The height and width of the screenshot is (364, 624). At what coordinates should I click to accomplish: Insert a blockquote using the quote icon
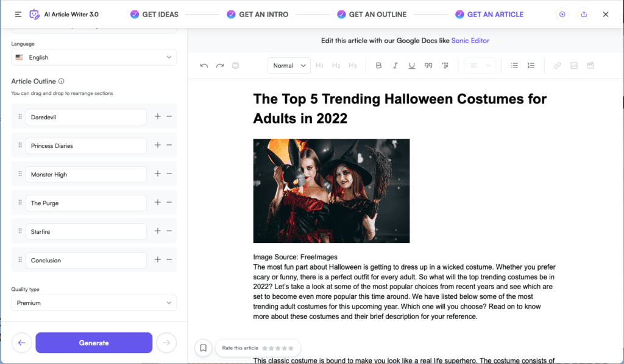click(428, 66)
